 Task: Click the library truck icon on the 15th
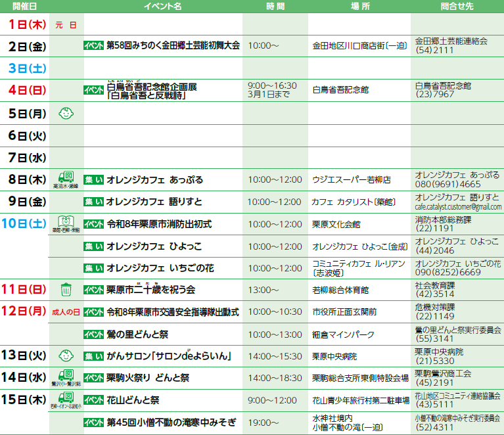tap(66, 398)
